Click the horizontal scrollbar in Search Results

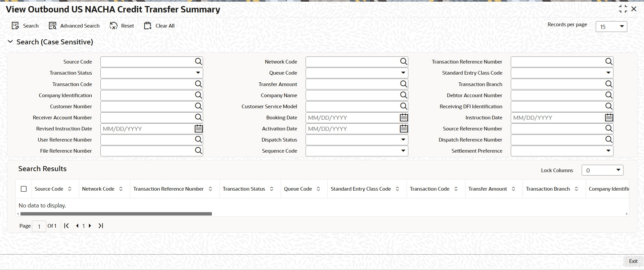pyautogui.click(x=116, y=214)
